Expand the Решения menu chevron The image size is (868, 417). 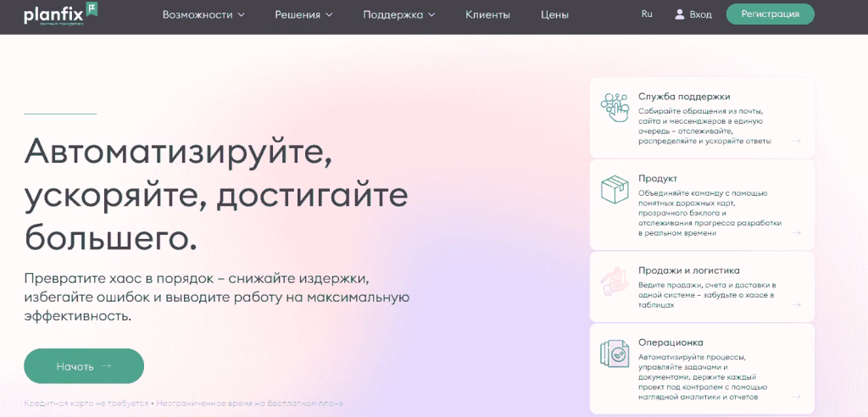click(329, 15)
